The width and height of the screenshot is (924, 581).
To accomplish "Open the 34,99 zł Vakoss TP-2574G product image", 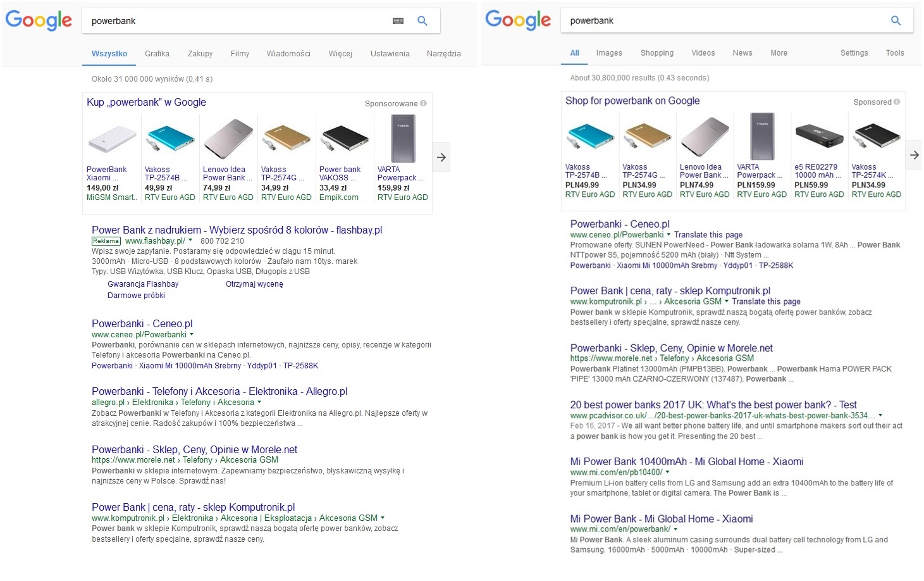I will click(x=286, y=139).
